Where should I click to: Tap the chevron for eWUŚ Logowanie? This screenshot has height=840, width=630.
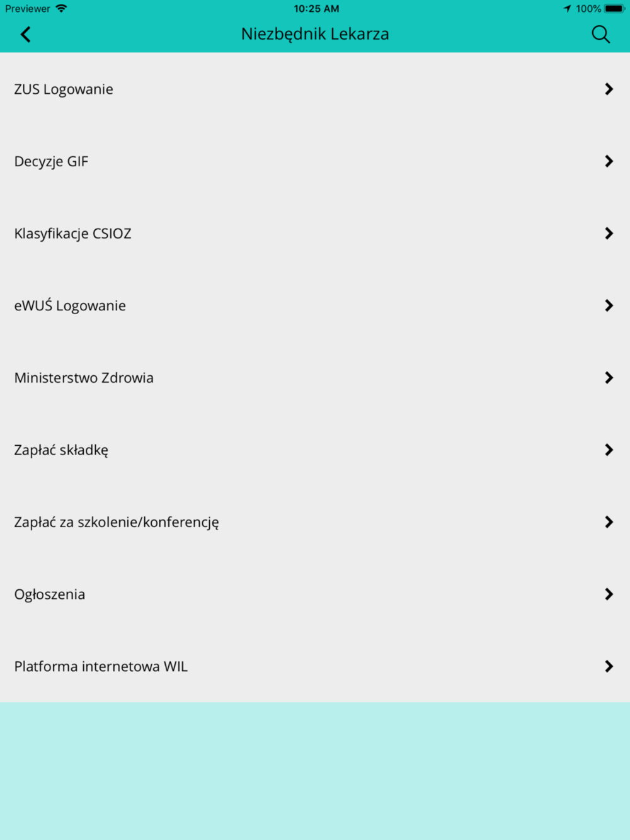click(x=609, y=305)
